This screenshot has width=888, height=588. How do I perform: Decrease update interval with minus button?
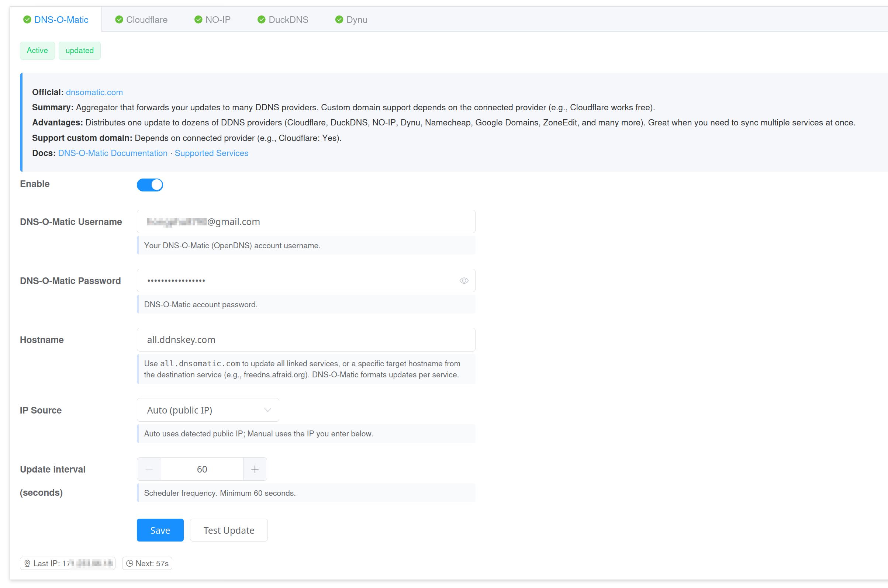[149, 469]
